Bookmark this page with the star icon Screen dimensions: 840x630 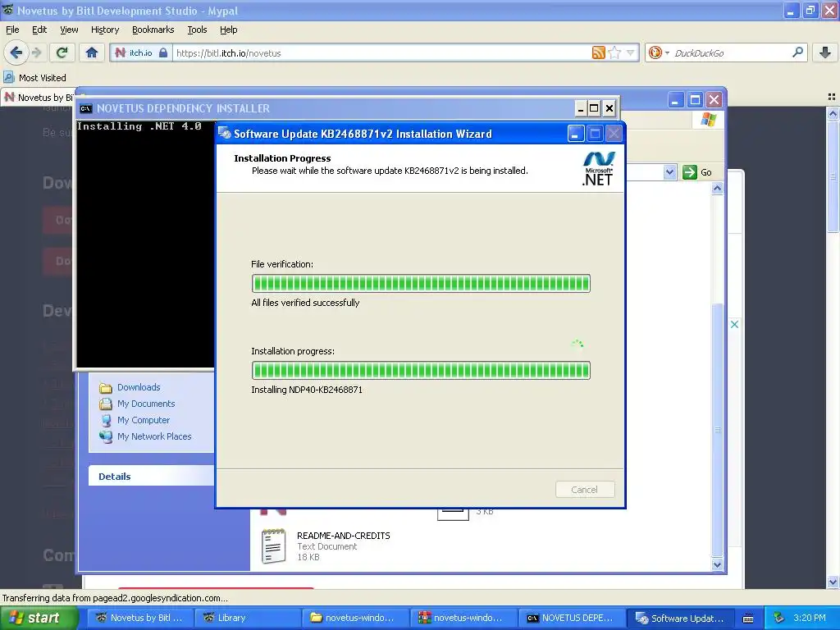[615, 52]
